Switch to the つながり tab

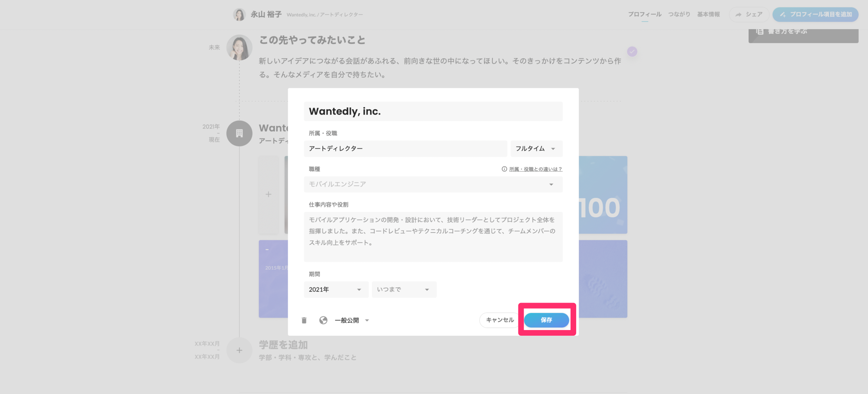679,14
